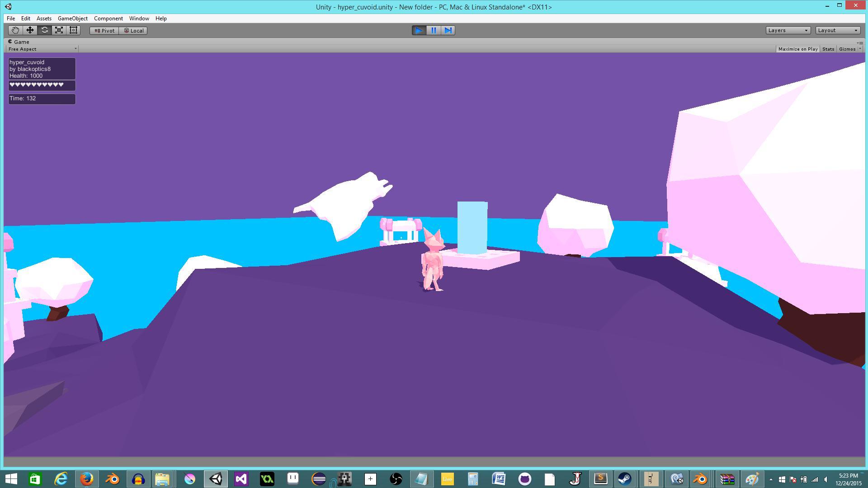
Task: Select the Rotate tool icon
Action: point(44,30)
